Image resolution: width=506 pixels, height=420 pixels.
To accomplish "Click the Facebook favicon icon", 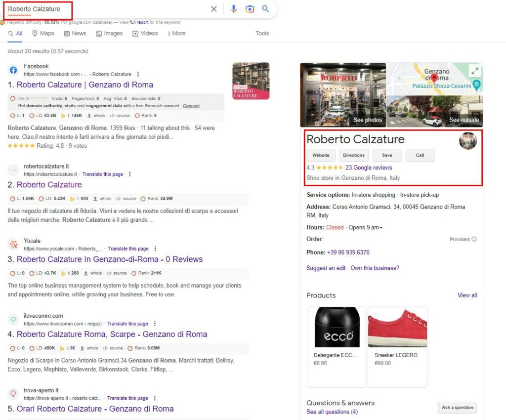I will (x=13, y=70).
